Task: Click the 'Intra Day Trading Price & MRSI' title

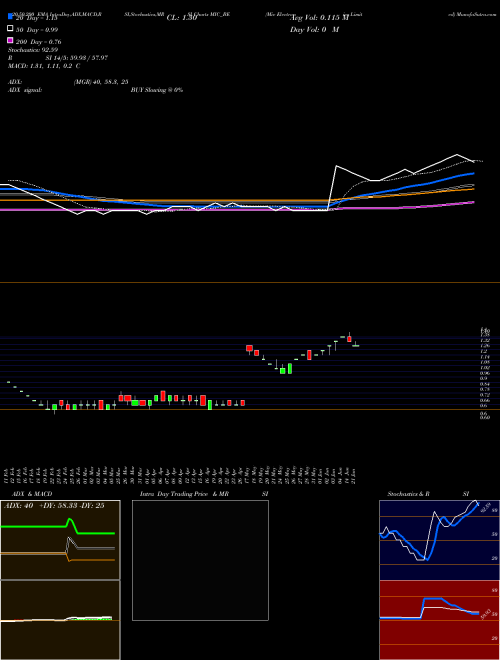Action: tap(204, 494)
